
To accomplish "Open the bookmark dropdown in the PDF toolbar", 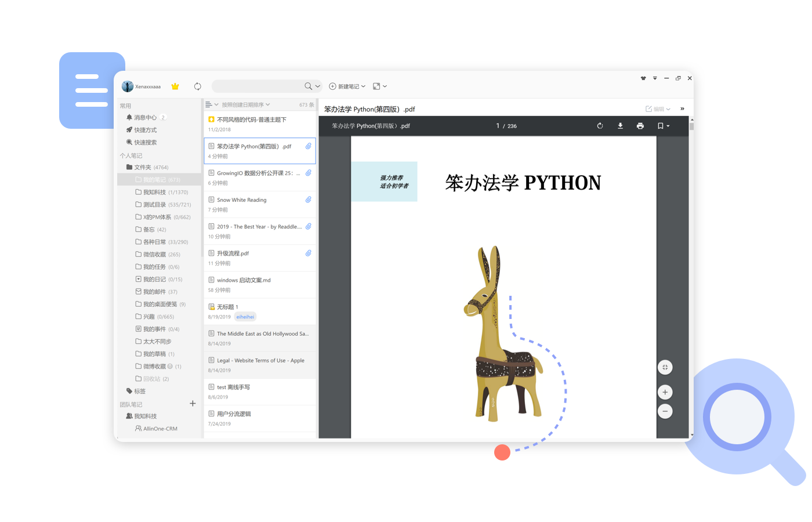I will click(x=663, y=125).
